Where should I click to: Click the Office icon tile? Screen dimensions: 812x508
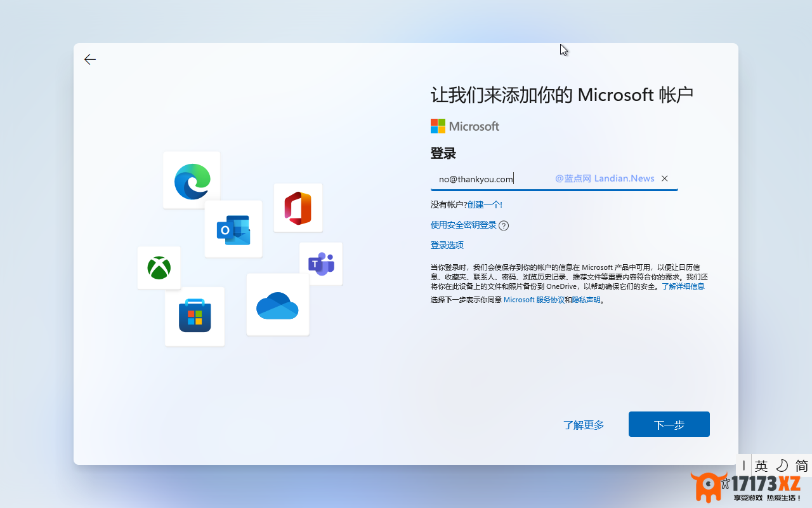click(298, 208)
